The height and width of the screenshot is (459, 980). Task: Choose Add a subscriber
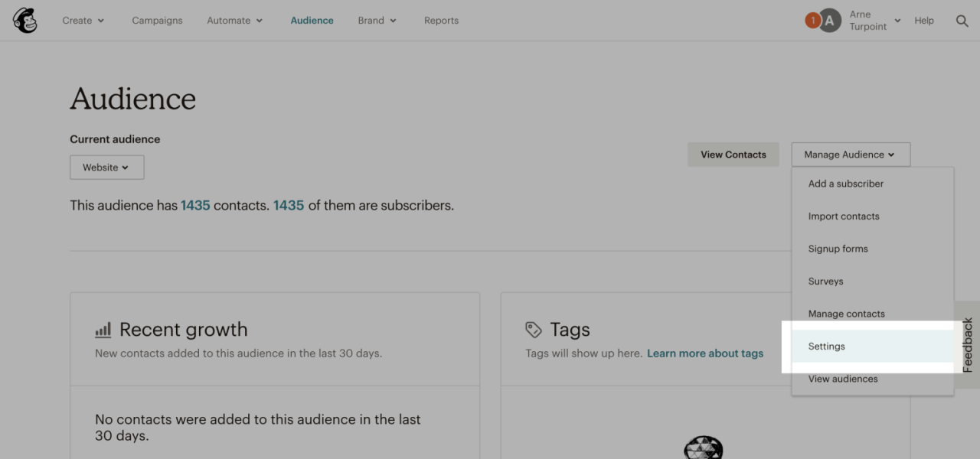pos(873,184)
